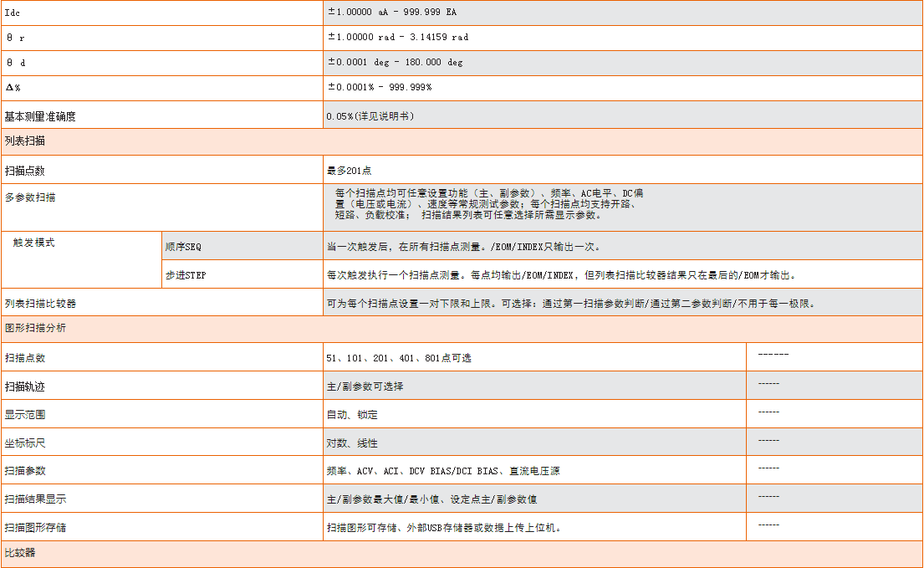
Task: Select the 0.05%(详见说明书) accuracy value
Action: point(370,116)
